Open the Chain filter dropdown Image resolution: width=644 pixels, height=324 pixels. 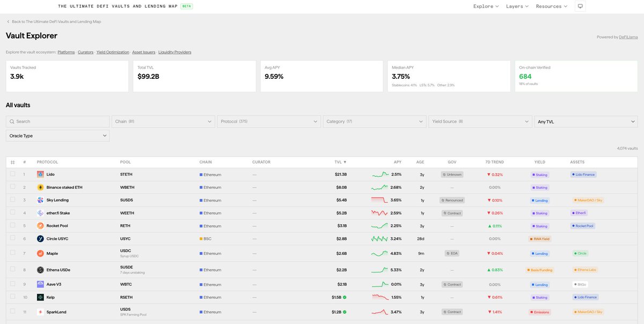[x=163, y=122]
